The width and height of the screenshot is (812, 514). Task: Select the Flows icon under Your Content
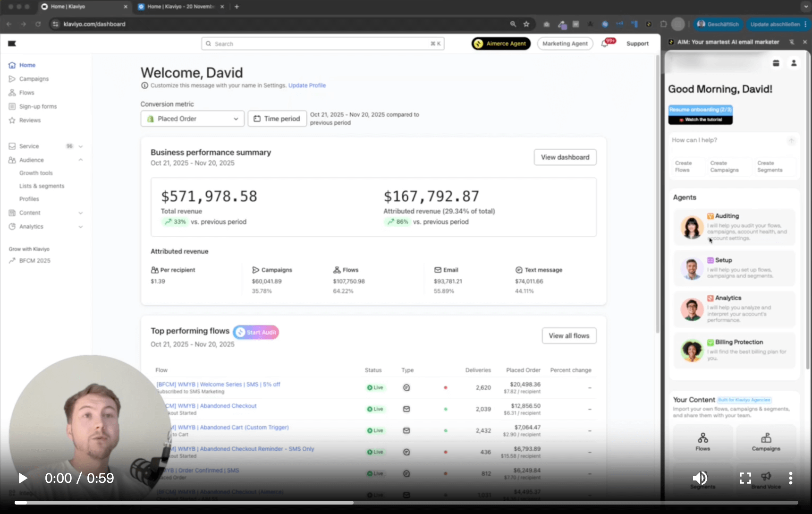point(702,438)
